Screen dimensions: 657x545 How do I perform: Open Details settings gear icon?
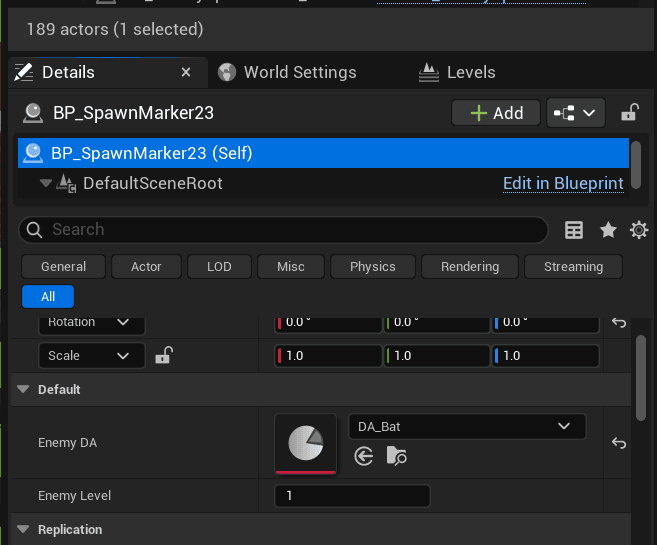click(x=639, y=230)
